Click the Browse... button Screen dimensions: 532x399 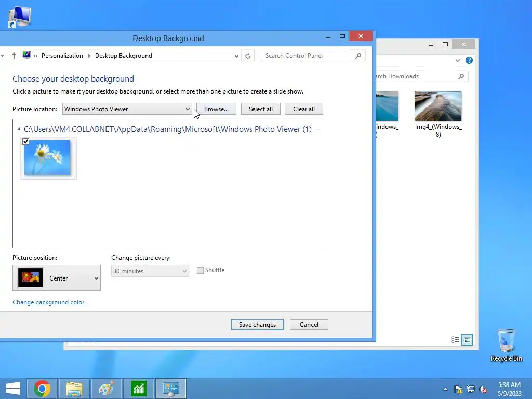click(x=216, y=109)
